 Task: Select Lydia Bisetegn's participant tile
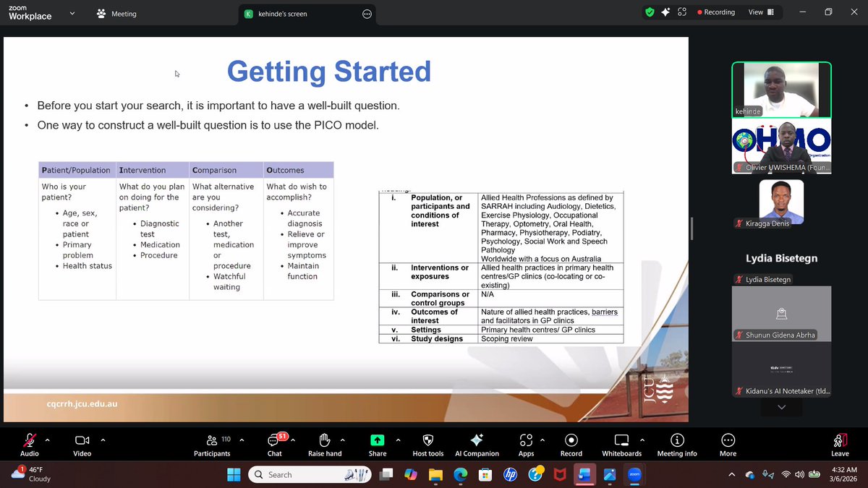point(781,258)
